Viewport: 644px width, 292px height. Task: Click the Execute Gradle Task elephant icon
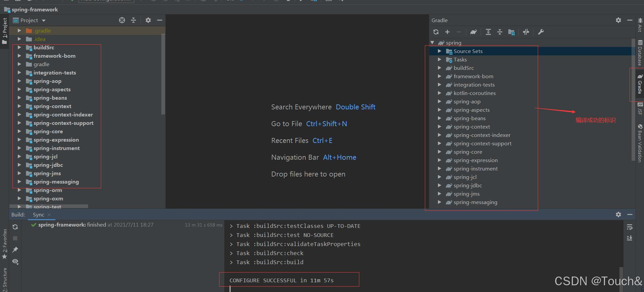pos(474,32)
